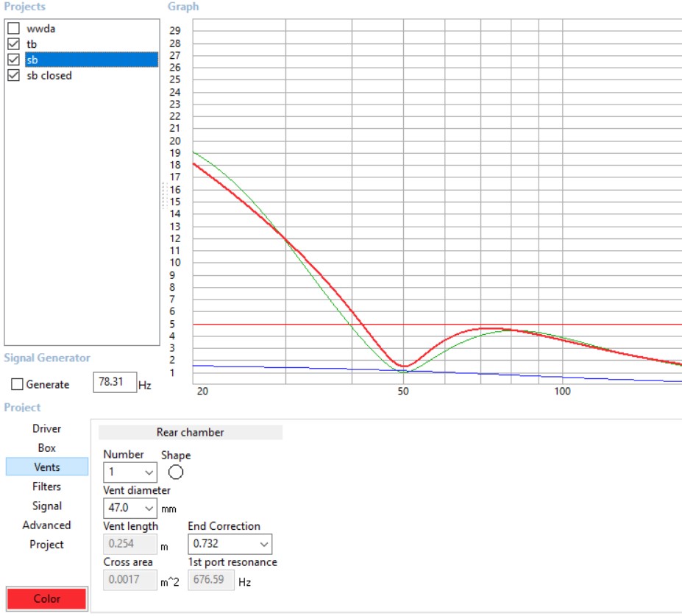Enable the wwda project checkbox
This screenshot has height=616, width=682.
tap(13, 28)
